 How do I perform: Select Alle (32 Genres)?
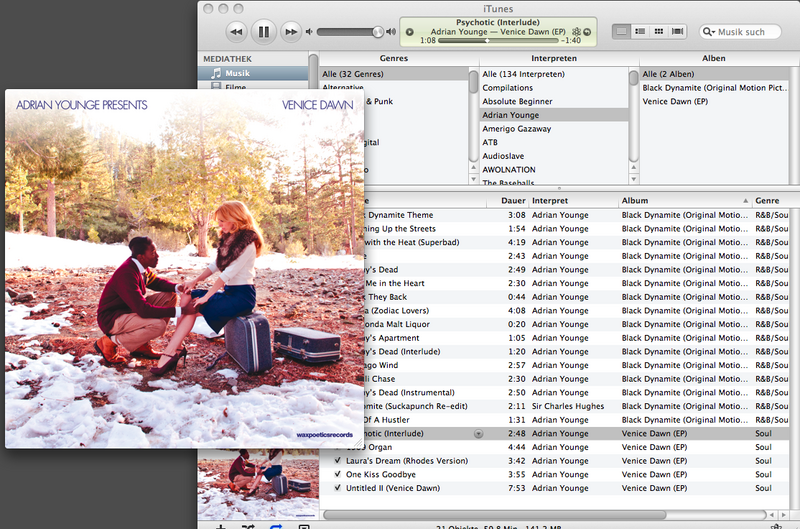click(x=394, y=74)
